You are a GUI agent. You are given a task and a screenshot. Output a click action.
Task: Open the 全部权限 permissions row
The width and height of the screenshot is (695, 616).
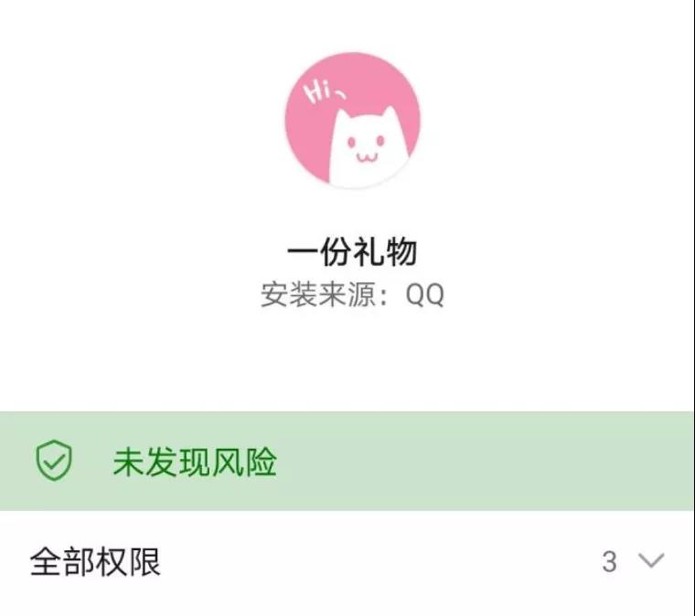pos(347,561)
